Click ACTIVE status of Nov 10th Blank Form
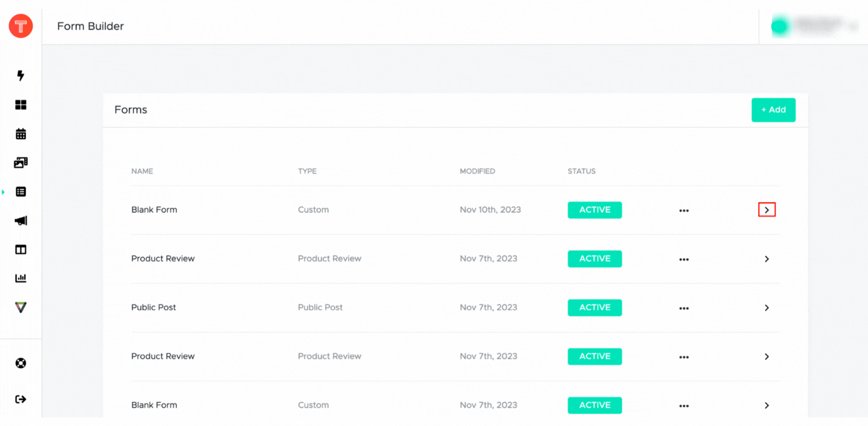The image size is (868, 426). pyautogui.click(x=594, y=210)
